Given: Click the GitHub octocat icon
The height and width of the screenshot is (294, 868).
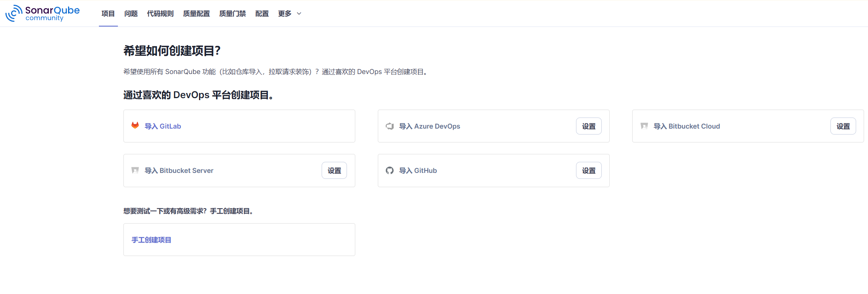Looking at the screenshot, I should (390, 171).
